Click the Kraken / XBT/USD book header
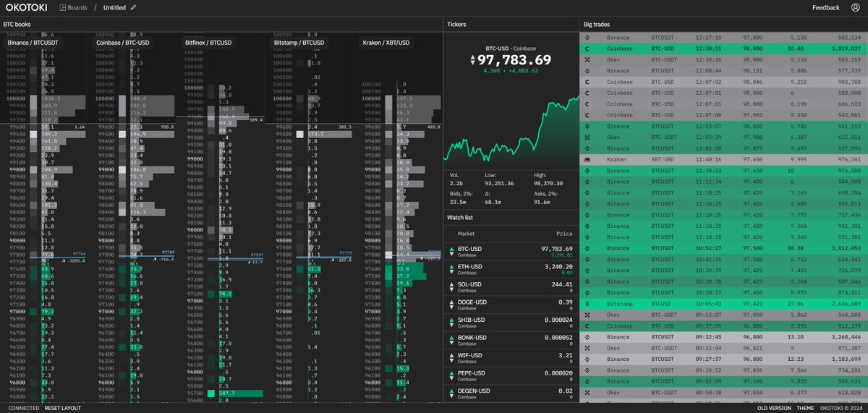The height and width of the screenshot is (413, 868). 386,43
